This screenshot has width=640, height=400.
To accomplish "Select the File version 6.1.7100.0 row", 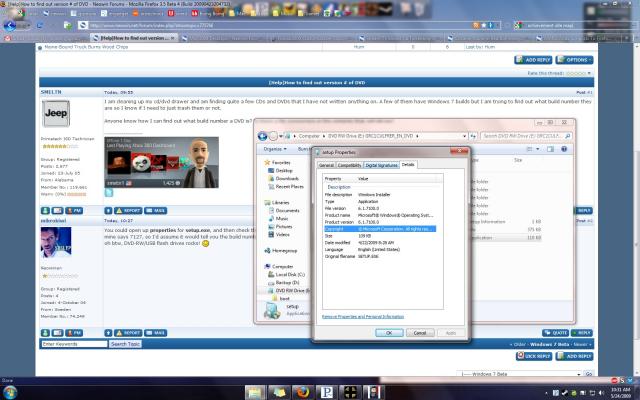I will pos(380,209).
